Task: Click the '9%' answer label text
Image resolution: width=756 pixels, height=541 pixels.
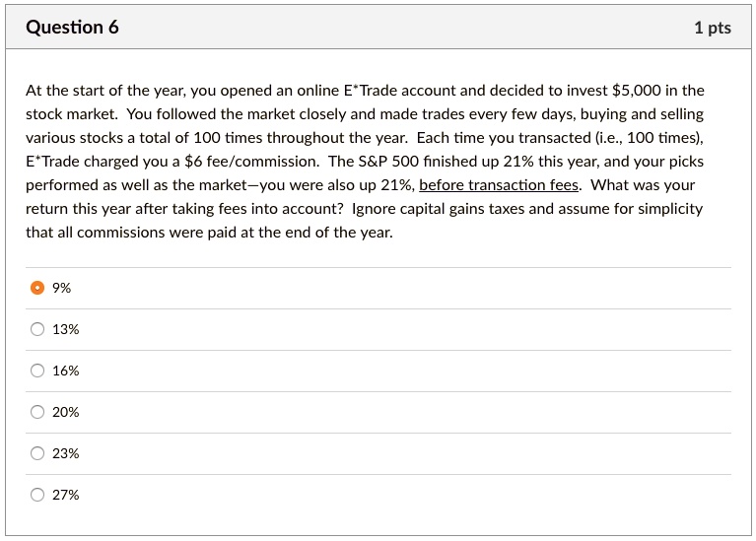Action: point(62,288)
